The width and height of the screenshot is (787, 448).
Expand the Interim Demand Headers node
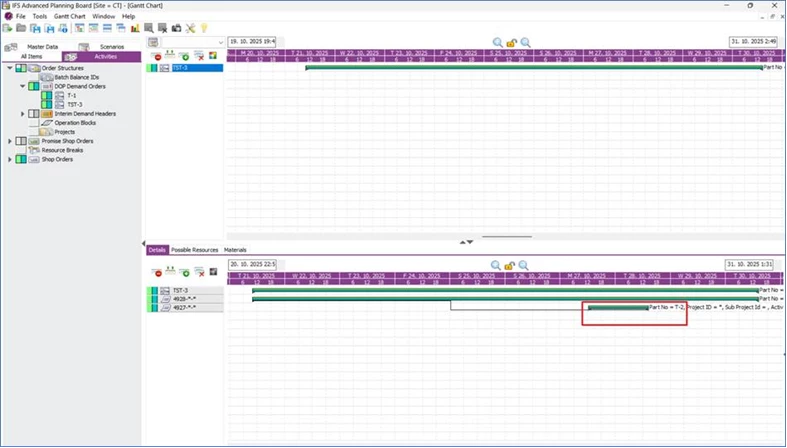[x=22, y=114]
